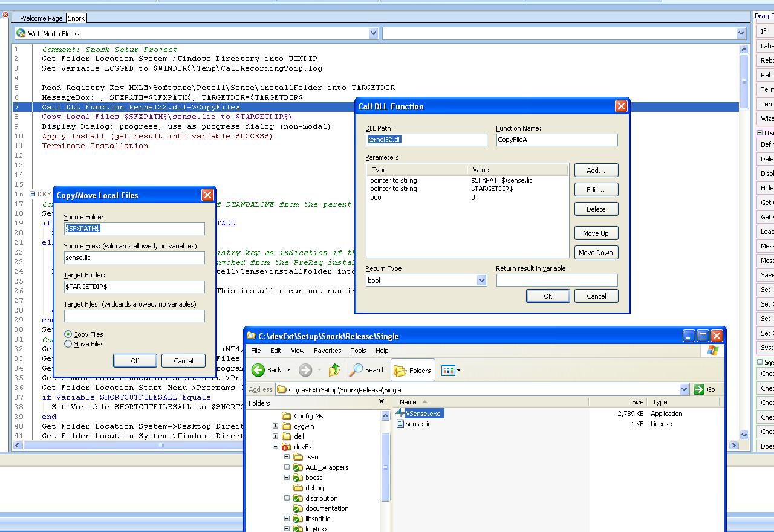Select the Copy Files radio button
The height and width of the screenshot is (532, 774).
click(x=68, y=334)
